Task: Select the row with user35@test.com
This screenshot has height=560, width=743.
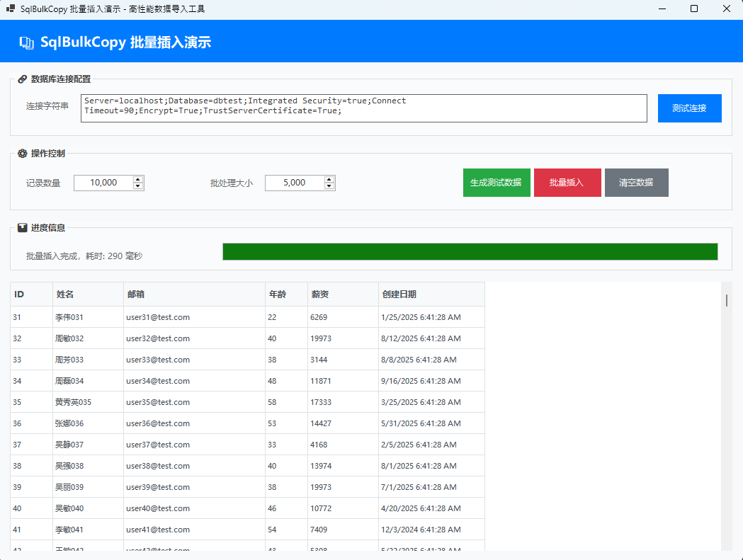Action: point(247,401)
